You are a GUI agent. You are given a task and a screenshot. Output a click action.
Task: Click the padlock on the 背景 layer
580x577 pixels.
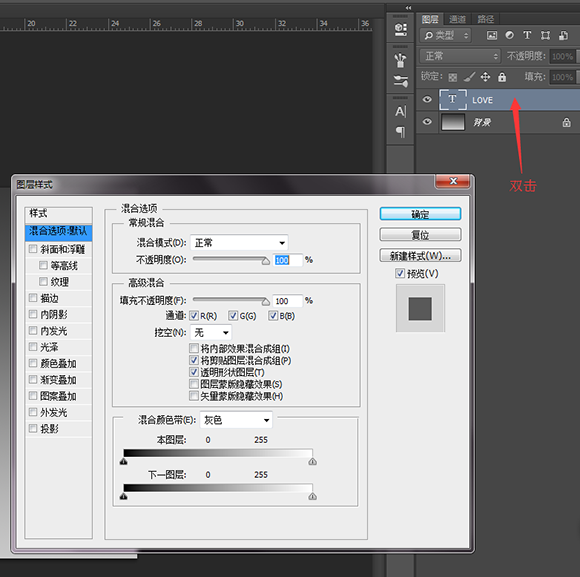566,122
